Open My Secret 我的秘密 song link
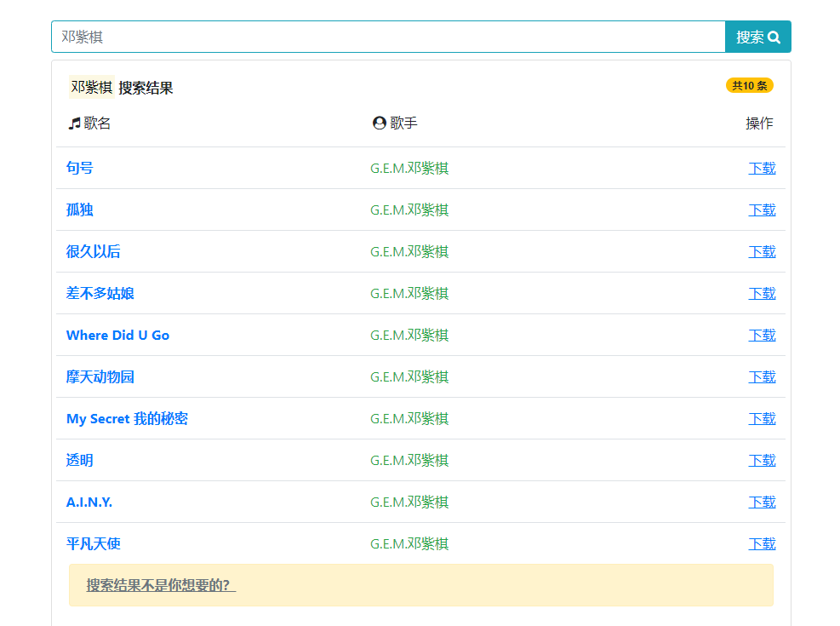The image size is (840, 626). [127, 418]
